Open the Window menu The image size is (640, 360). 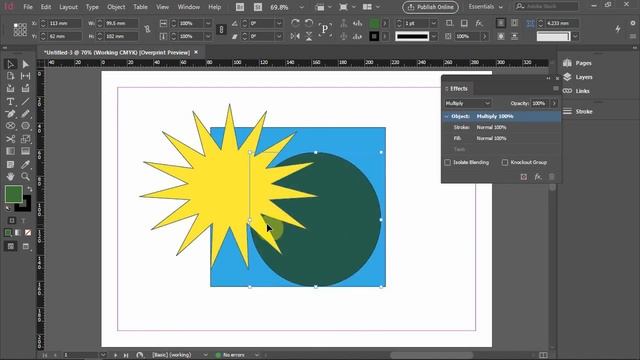tap(189, 7)
